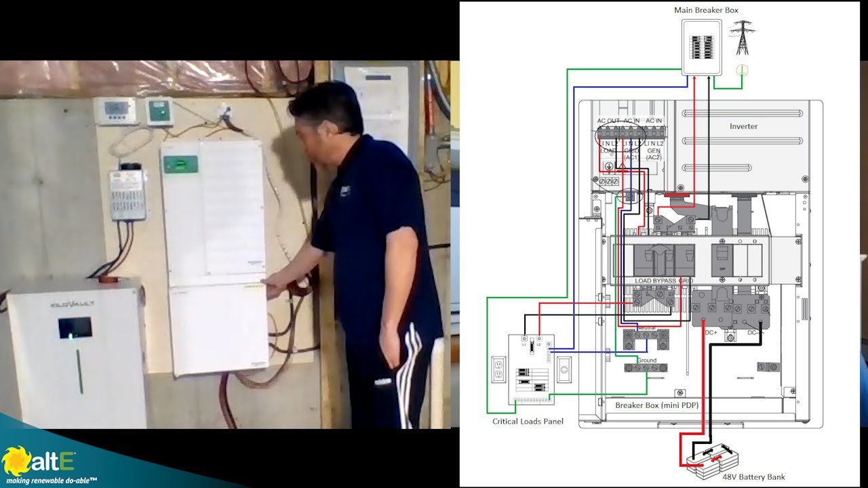Image resolution: width=868 pixels, height=488 pixels.
Task: Select the light switch icon
Action: point(565,370)
